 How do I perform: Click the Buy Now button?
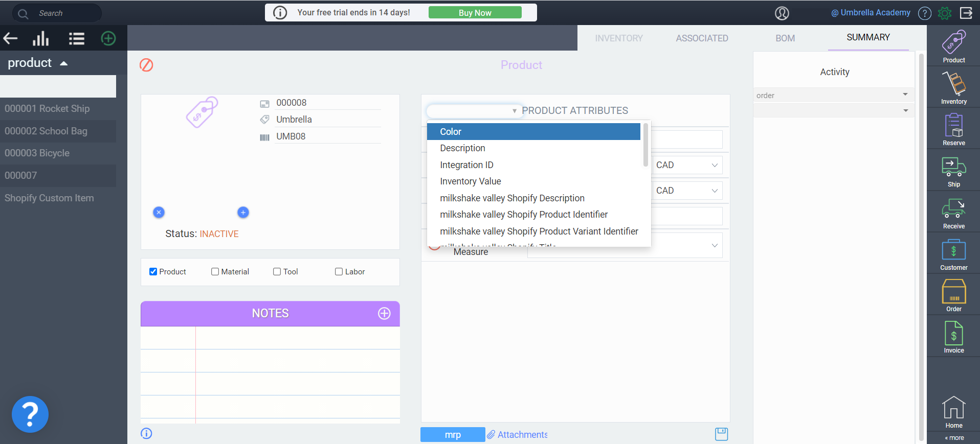475,13
